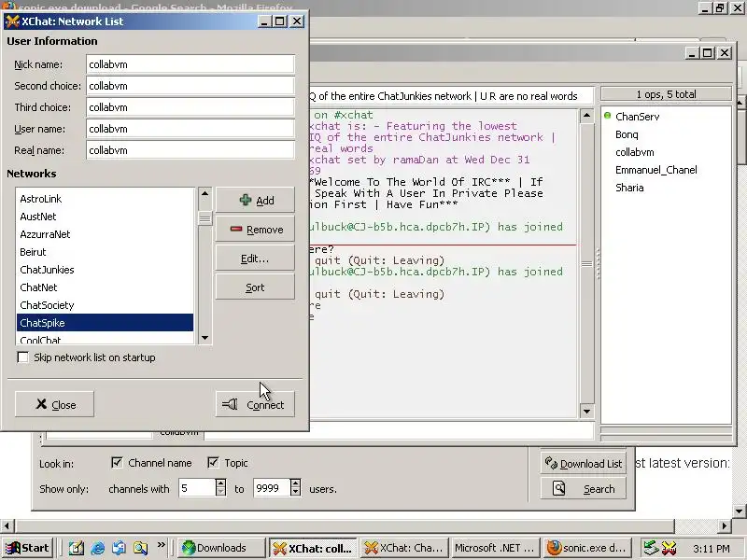Toggle Skip network list on startup
The height and width of the screenshot is (560, 747).
point(22,357)
